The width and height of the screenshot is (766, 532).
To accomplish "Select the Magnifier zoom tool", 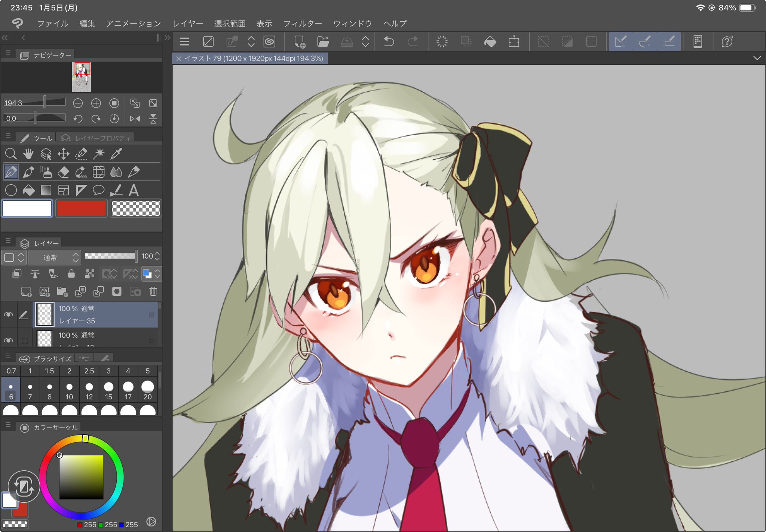I will click(11, 154).
